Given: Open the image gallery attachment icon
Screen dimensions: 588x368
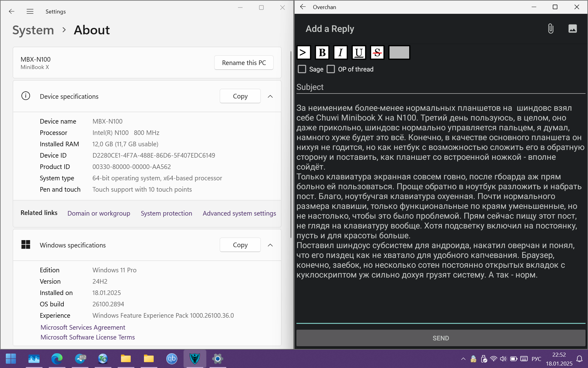Looking at the screenshot, I should [x=572, y=29].
